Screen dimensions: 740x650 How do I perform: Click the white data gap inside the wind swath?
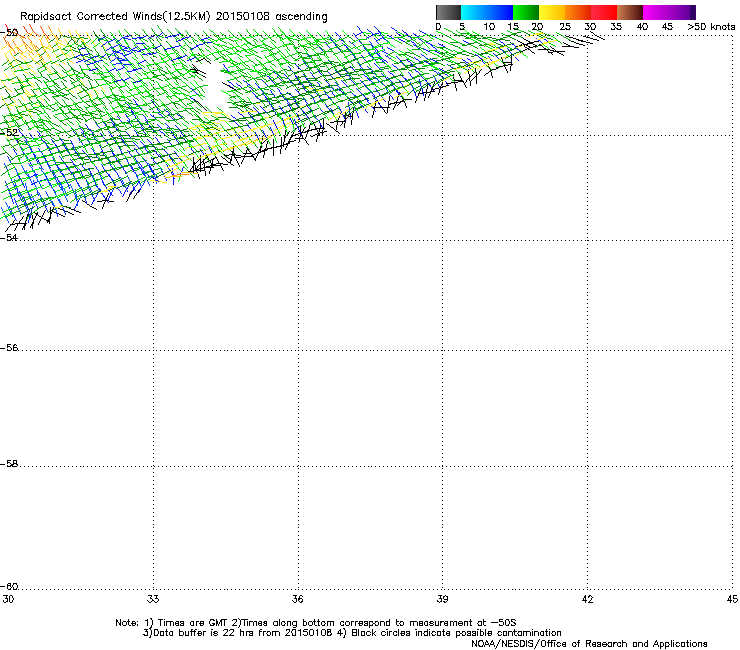[215, 90]
